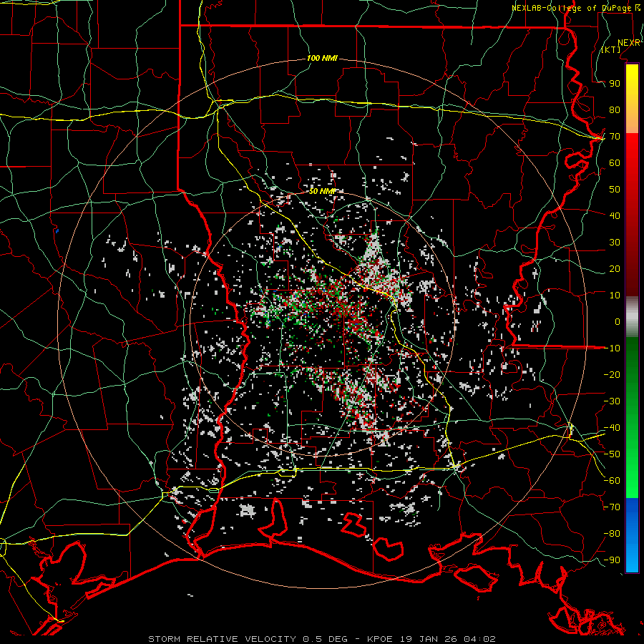The height and width of the screenshot is (644, 644).
Task: Click the 70 value on the velocity scale
Action: tap(615, 137)
